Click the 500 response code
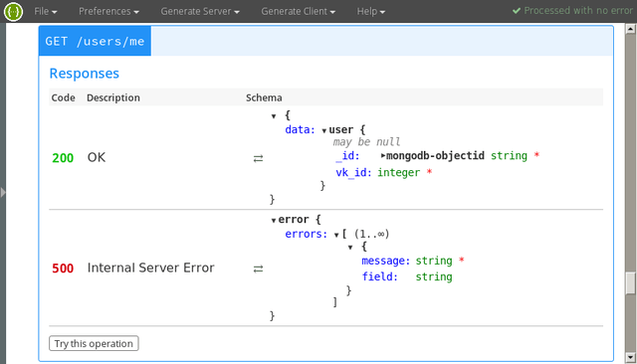 [63, 269]
